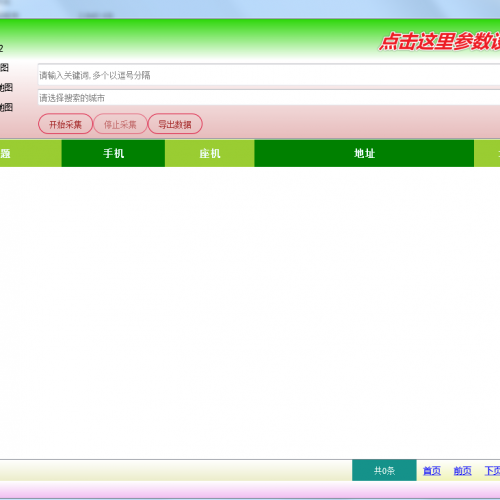Start collection with the 开始采集 button

tap(65, 124)
